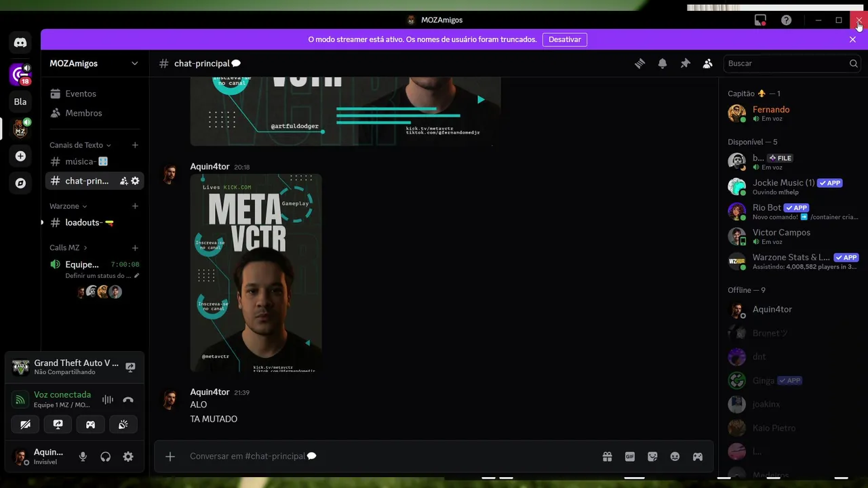Image resolution: width=868 pixels, height=488 pixels.
Task: Open Aquin... user profile panel
Action: [39, 457]
